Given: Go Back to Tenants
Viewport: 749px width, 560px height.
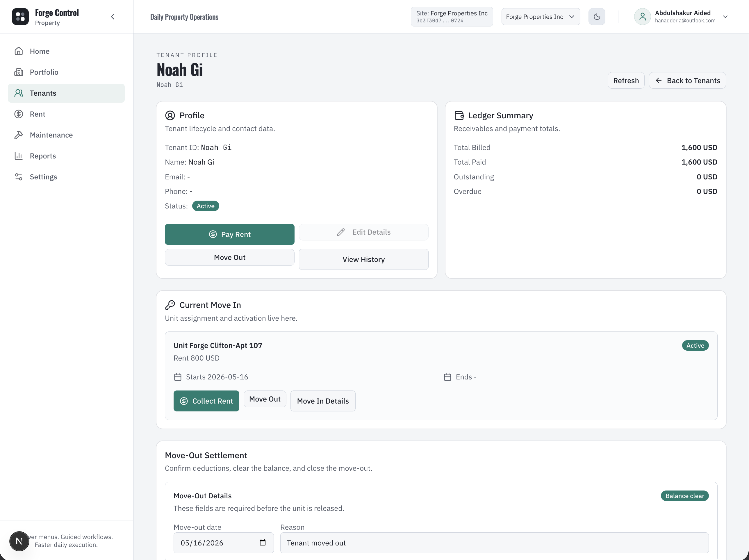Looking at the screenshot, I should [x=687, y=81].
